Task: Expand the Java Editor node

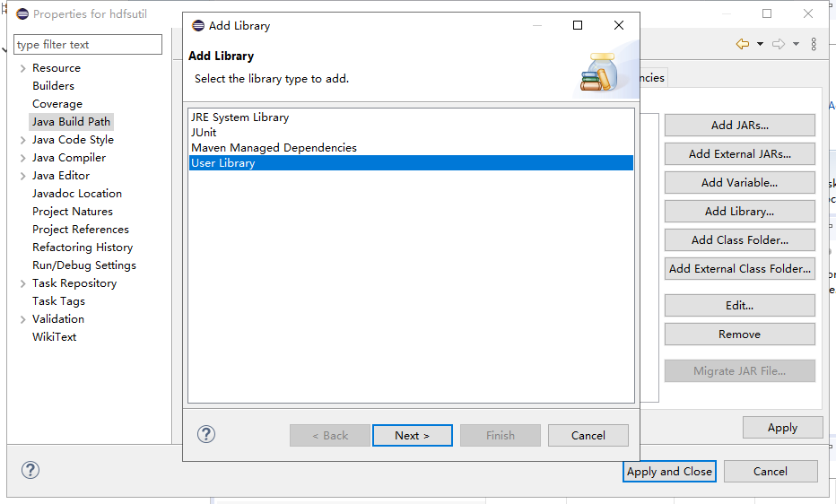Action: click(22, 176)
